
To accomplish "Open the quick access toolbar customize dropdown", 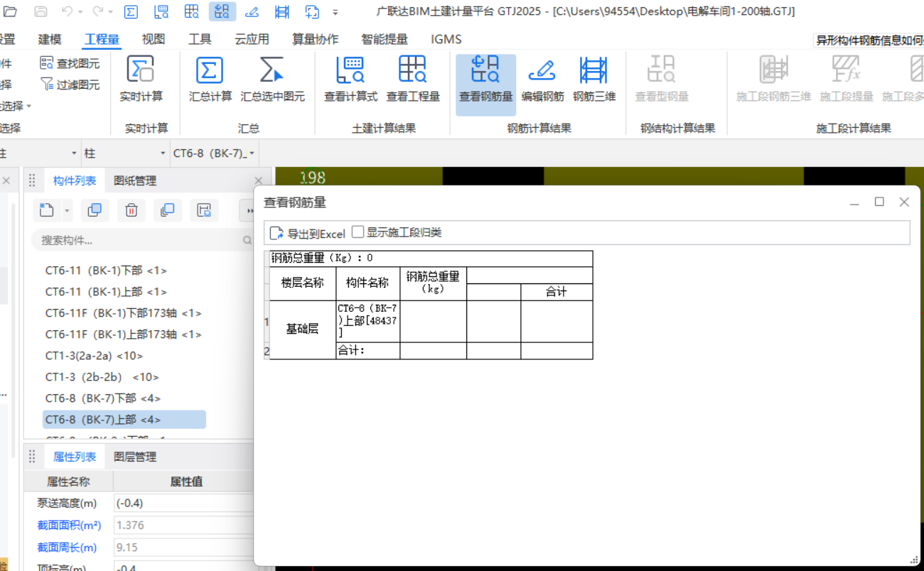I will tap(335, 12).
